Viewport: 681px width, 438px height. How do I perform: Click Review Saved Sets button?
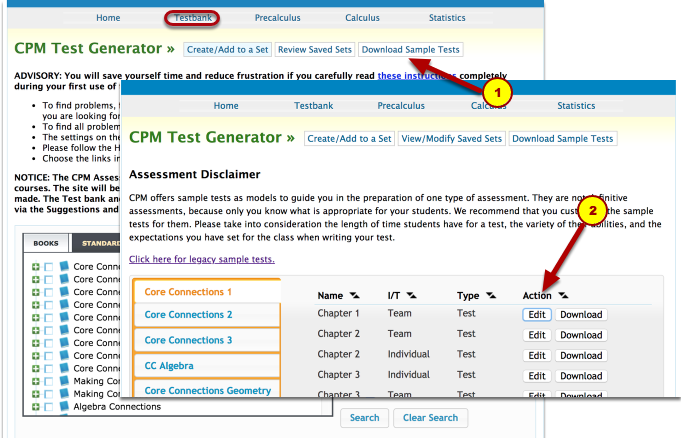coord(315,50)
